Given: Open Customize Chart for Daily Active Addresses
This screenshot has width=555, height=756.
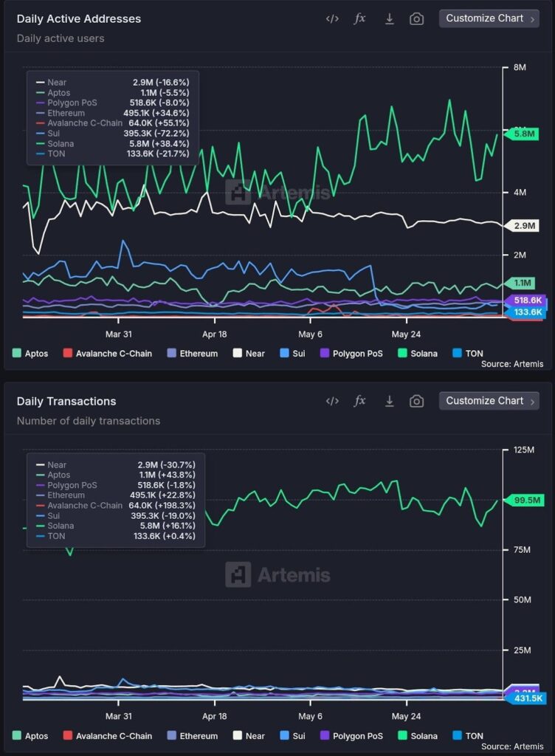Looking at the screenshot, I should click(x=489, y=18).
